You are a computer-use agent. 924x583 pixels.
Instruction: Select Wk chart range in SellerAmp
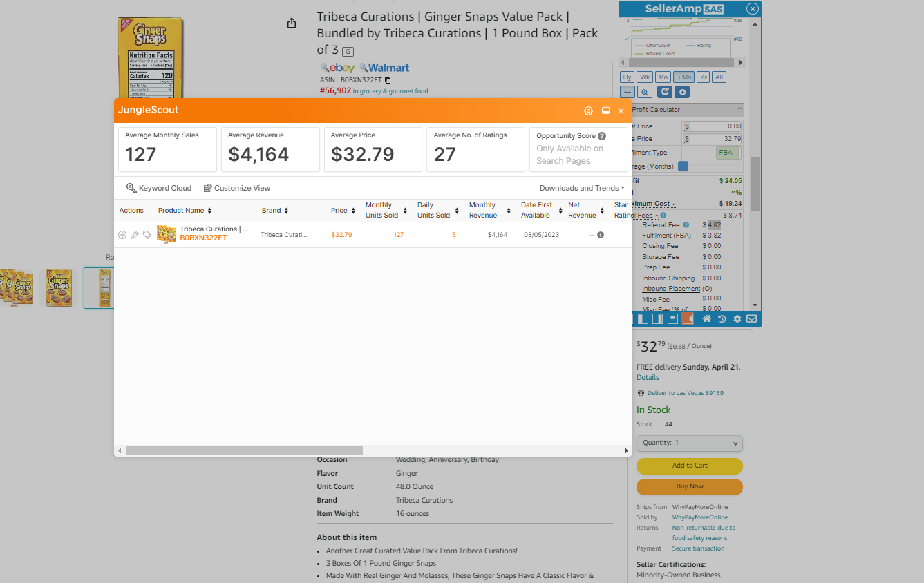click(645, 77)
